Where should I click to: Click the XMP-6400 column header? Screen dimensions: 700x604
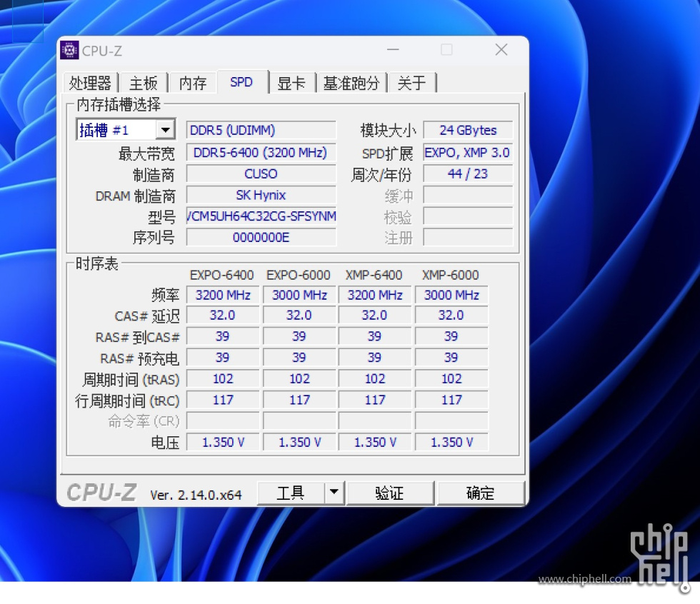pyautogui.click(x=374, y=275)
